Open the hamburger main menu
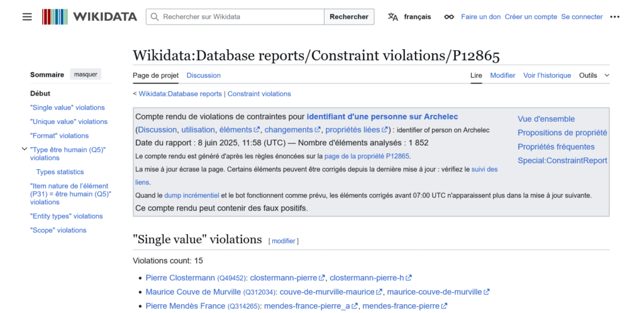Image resolution: width=644 pixels, height=313 pixels. pos(27,17)
